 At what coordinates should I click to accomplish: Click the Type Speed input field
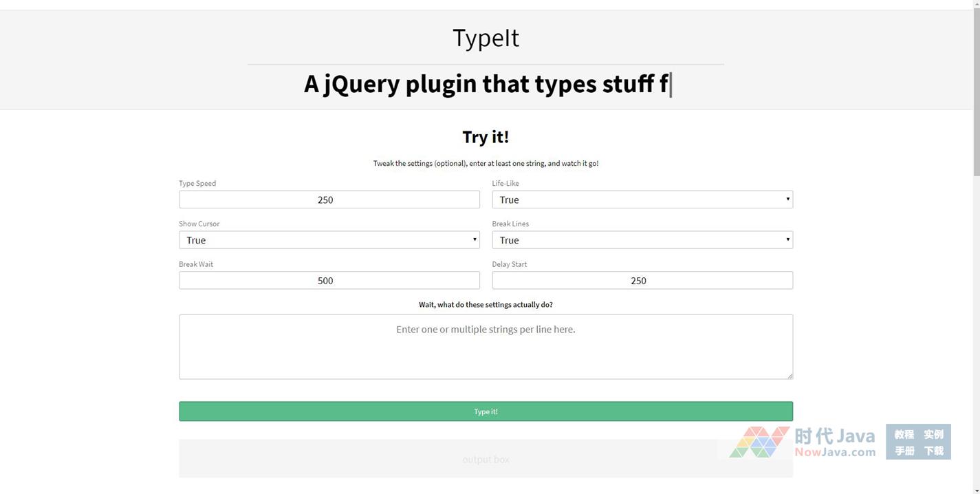(329, 200)
